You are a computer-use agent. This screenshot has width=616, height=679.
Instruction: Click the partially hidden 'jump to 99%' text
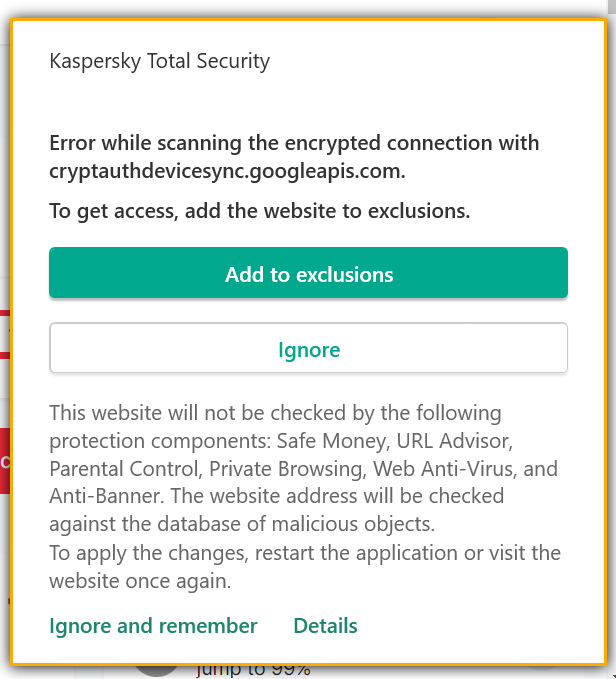pos(253,671)
